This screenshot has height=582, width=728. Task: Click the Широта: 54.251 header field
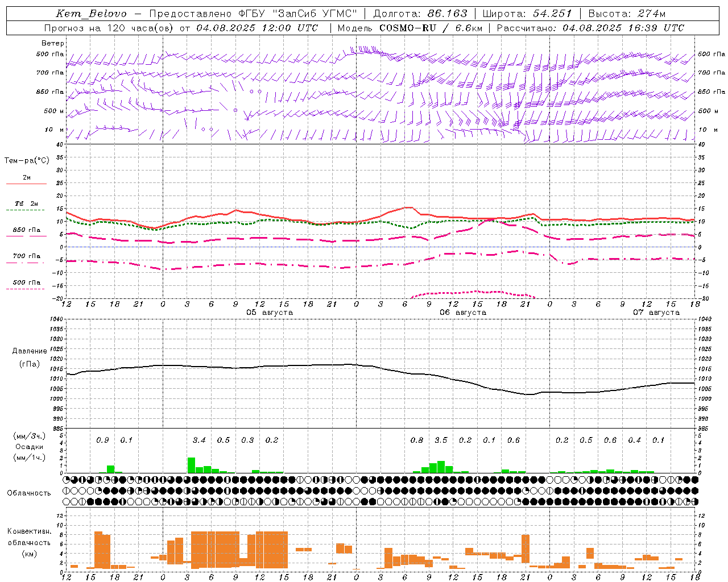tap(527, 14)
